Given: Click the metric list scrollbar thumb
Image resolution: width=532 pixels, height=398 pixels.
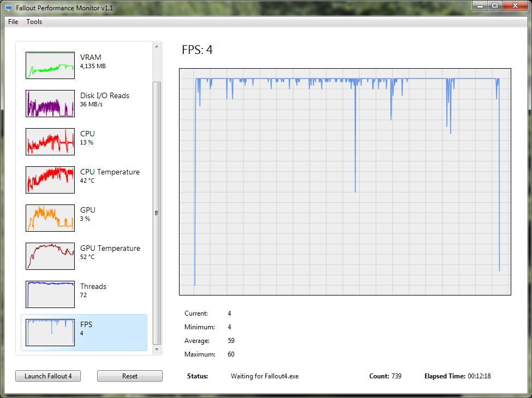Looking at the screenshot, I should tap(157, 213).
